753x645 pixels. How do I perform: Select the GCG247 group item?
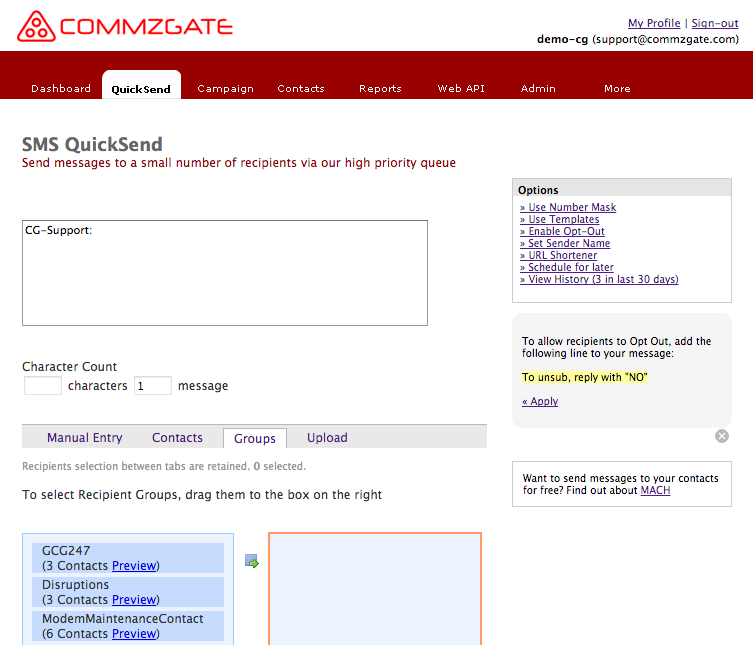(x=128, y=558)
